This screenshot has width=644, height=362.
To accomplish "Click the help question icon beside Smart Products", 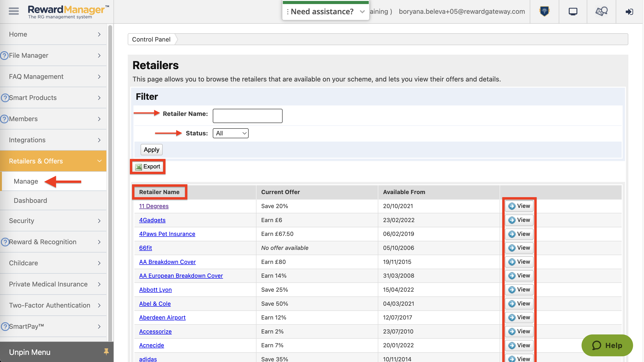I will click(5, 97).
